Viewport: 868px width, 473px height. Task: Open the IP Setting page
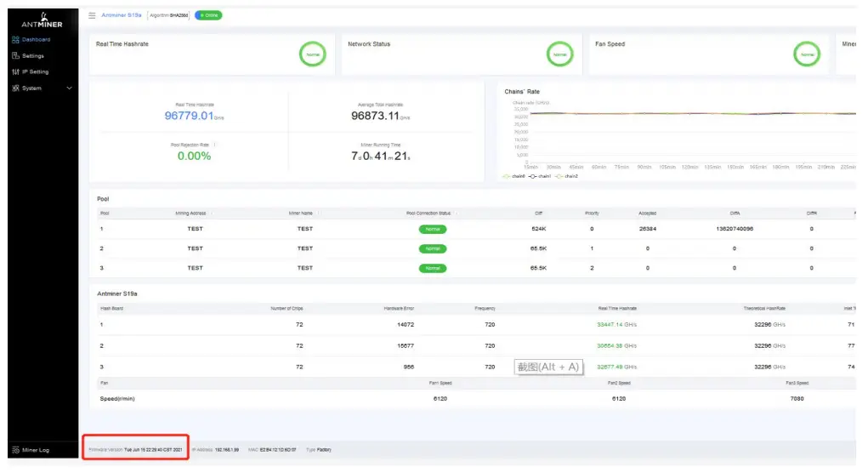tap(31, 71)
